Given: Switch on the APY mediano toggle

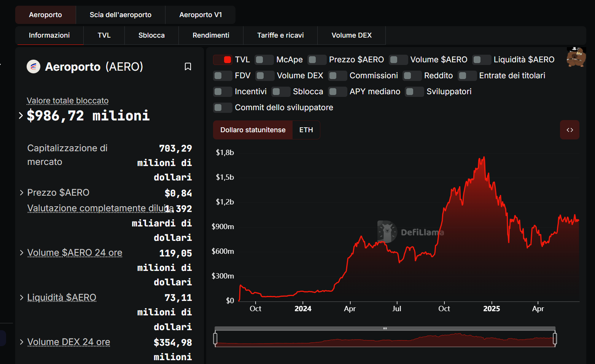Looking at the screenshot, I should pyautogui.click(x=337, y=92).
